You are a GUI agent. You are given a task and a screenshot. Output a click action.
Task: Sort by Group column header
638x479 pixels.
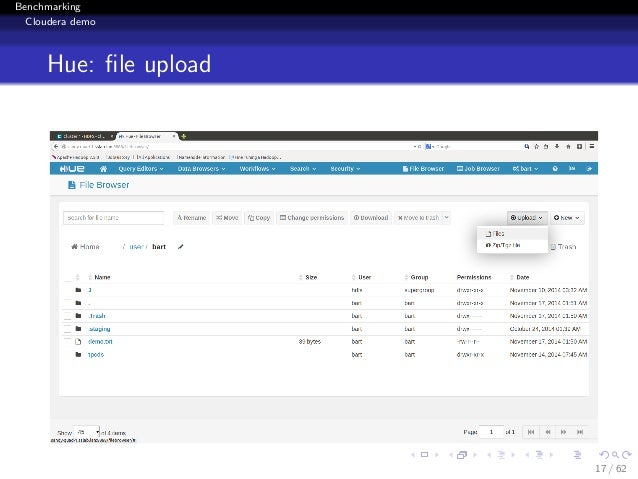tap(419, 277)
